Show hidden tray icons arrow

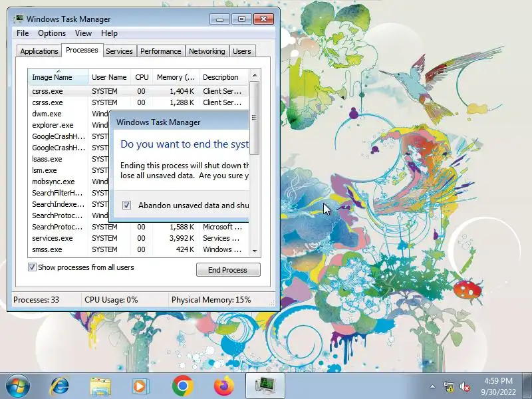pyautogui.click(x=432, y=386)
